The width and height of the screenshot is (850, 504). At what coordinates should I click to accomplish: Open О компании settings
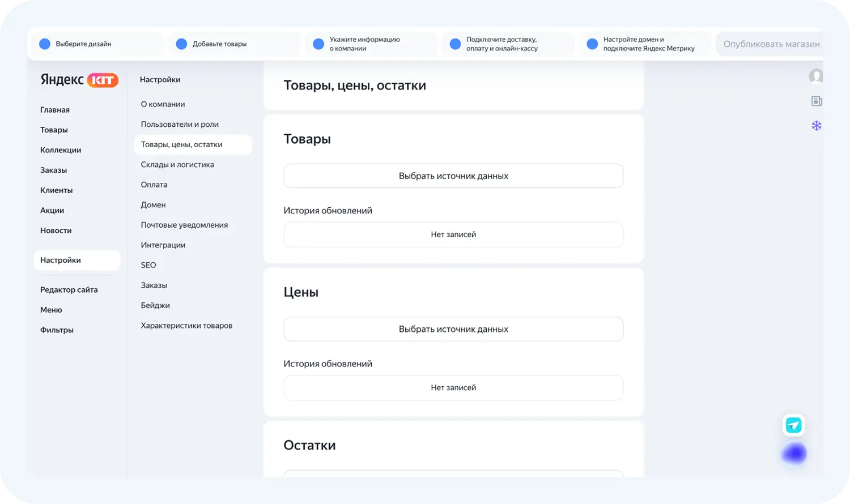pyautogui.click(x=163, y=104)
